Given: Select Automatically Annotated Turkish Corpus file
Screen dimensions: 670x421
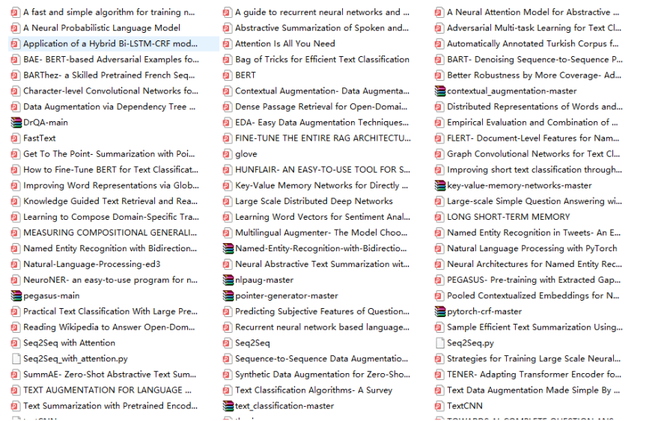Looking at the screenshot, I should coord(532,44).
